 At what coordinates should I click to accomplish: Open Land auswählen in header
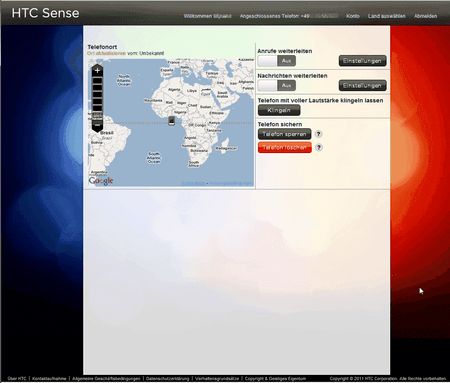click(387, 16)
